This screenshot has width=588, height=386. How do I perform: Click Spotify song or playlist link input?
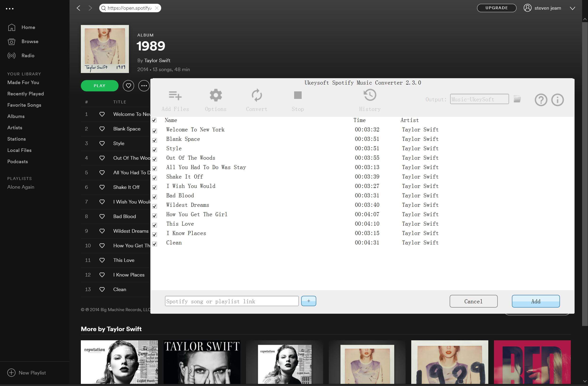[x=231, y=301]
